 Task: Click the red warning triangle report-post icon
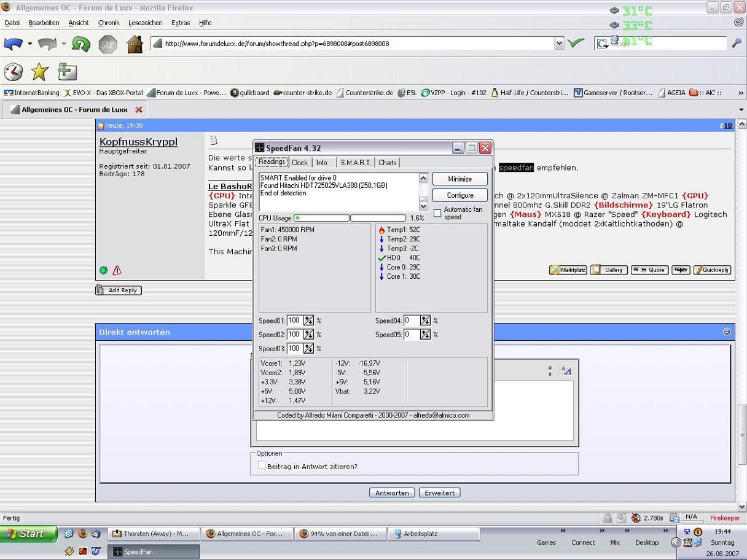[x=117, y=270]
